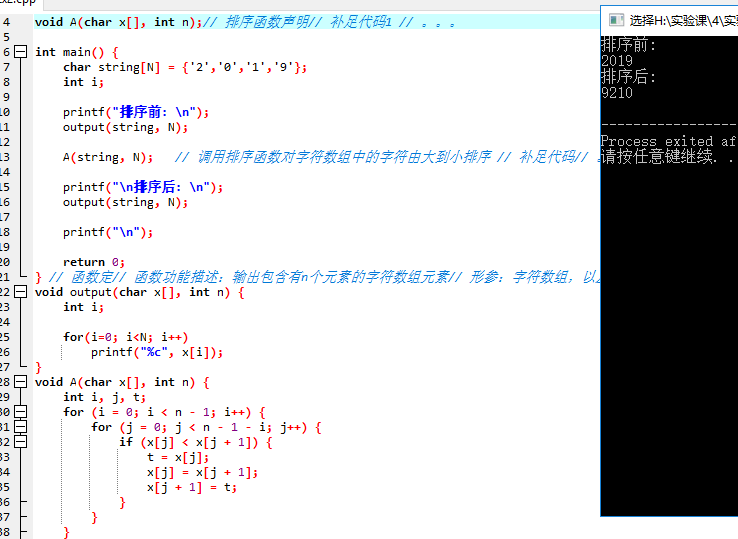
Task: Click the printf "\n排序后" statement
Action: [143, 187]
